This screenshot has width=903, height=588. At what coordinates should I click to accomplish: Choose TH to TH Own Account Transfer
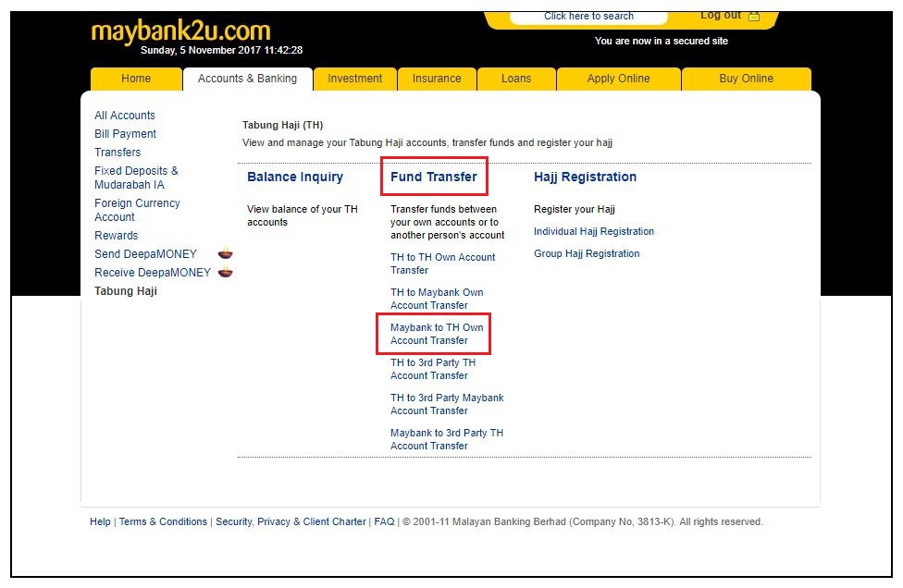coord(443,263)
